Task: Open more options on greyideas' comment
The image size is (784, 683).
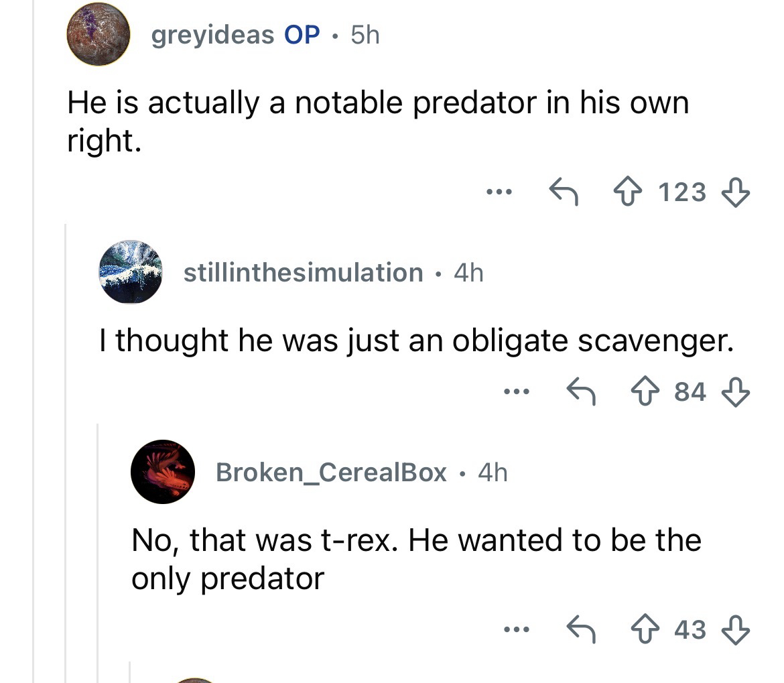Action: tap(499, 192)
